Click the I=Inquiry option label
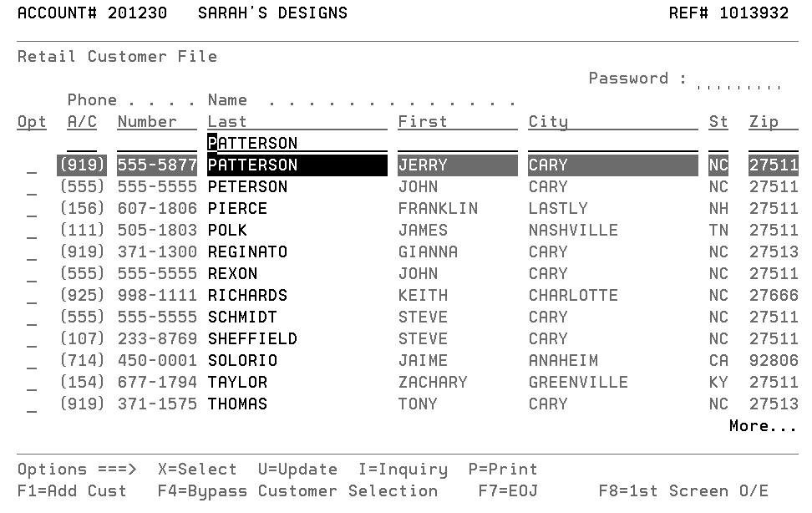The image size is (812, 513). pos(403,469)
